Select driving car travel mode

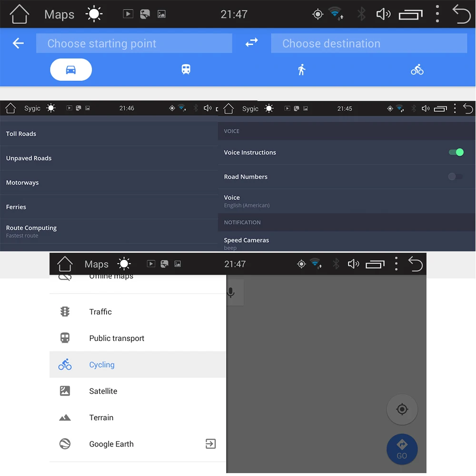pos(71,69)
